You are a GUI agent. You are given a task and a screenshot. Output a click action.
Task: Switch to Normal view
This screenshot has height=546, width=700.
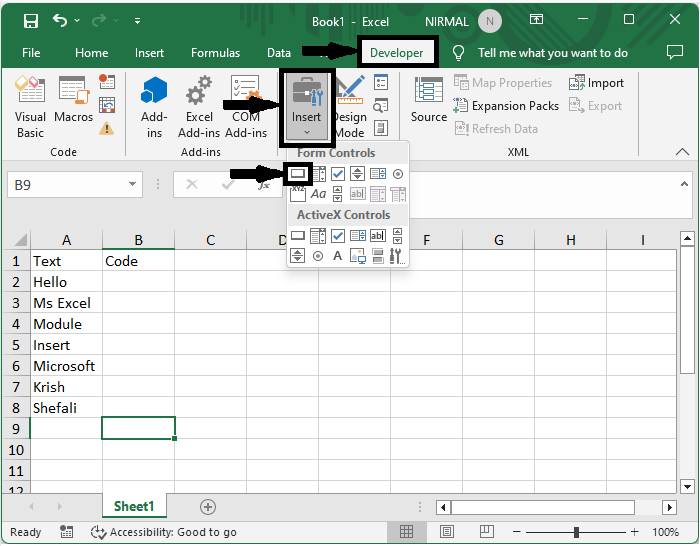click(406, 531)
